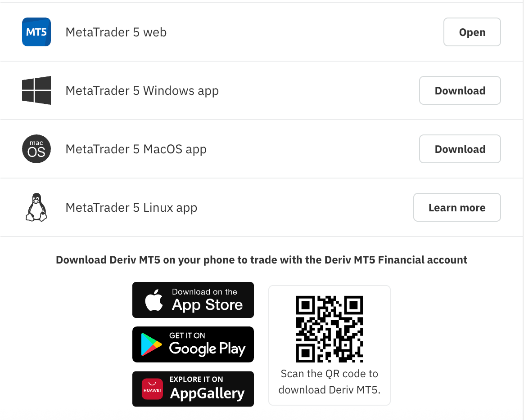This screenshot has width=524, height=420.
Task: Click the scan QR code instruction text
Action: click(329, 381)
